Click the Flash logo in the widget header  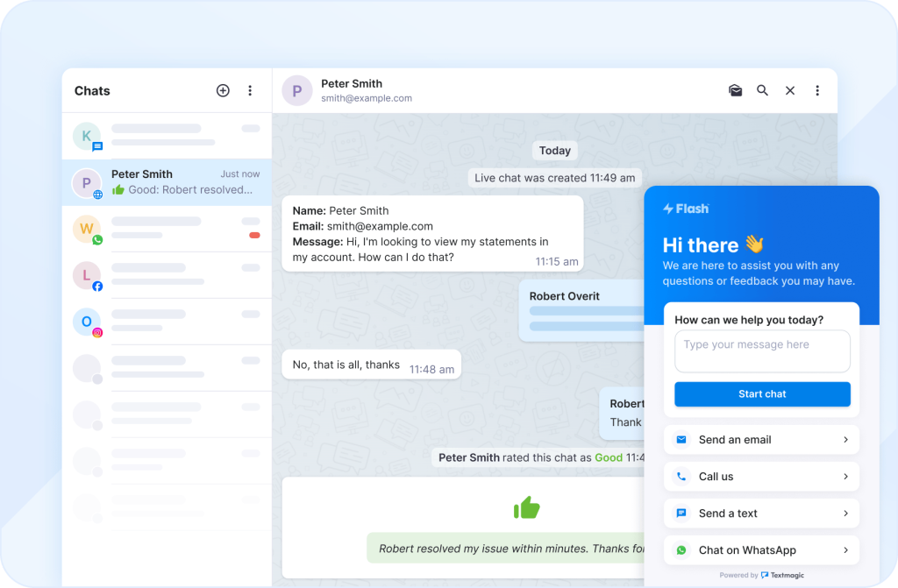click(x=686, y=209)
